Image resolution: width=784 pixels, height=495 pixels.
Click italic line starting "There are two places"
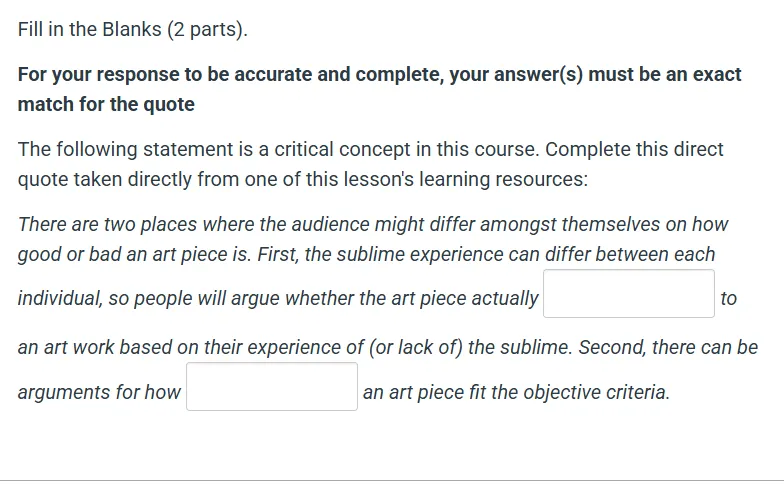tap(373, 224)
